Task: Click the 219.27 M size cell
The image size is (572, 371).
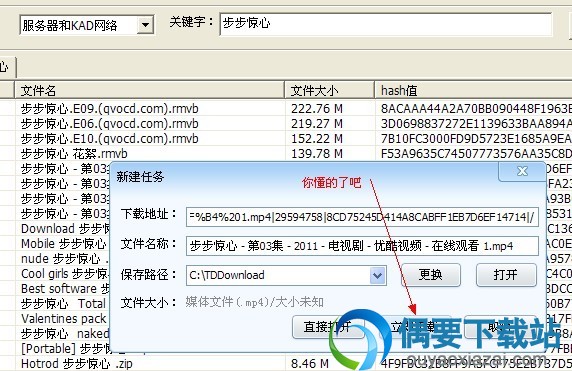Action: pyautogui.click(x=317, y=124)
